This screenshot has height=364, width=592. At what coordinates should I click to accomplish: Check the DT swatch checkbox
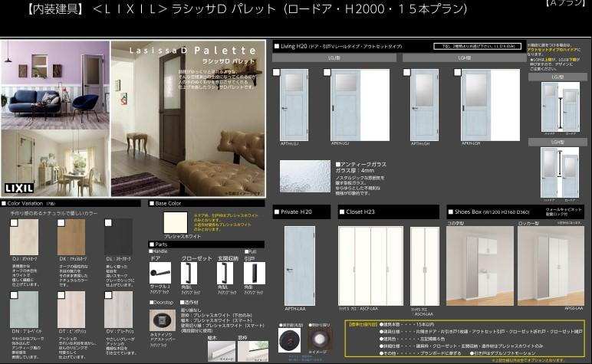61,295
